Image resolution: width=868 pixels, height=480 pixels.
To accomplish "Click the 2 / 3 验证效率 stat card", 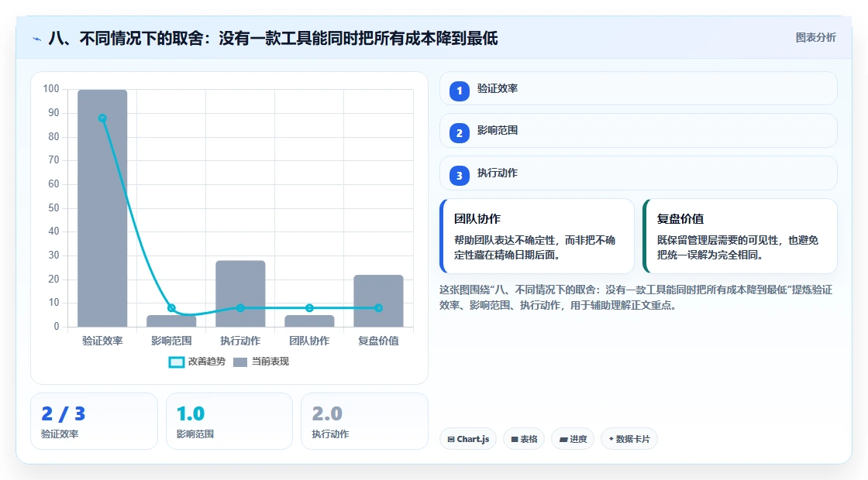I will (94, 421).
